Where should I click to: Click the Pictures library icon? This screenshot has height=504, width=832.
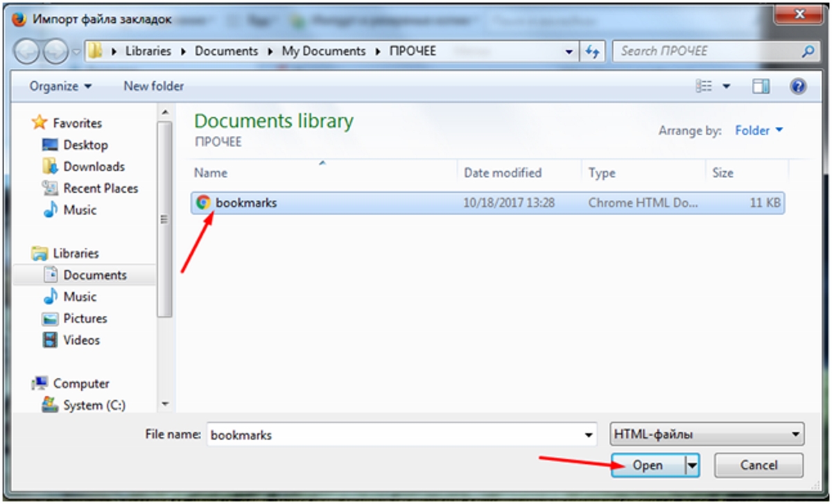pos(50,318)
